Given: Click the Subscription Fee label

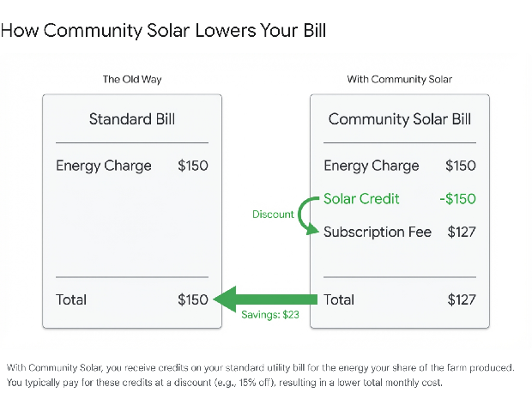Looking at the screenshot, I should point(378,232).
